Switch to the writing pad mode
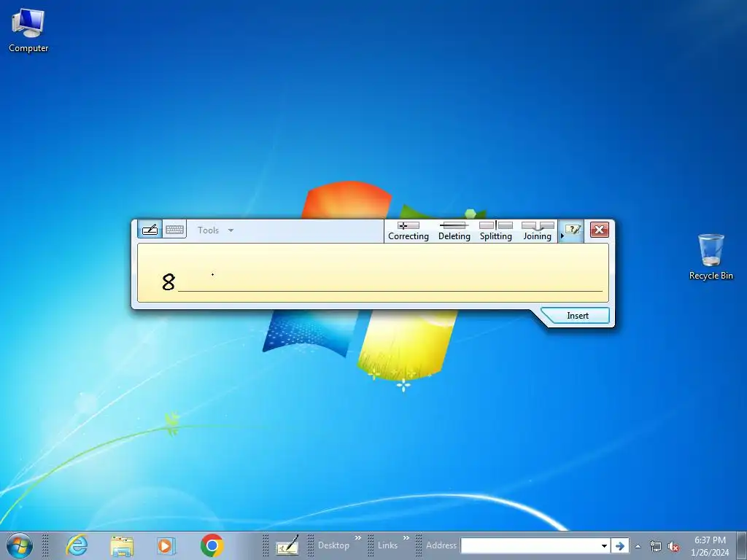 tap(150, 230)
